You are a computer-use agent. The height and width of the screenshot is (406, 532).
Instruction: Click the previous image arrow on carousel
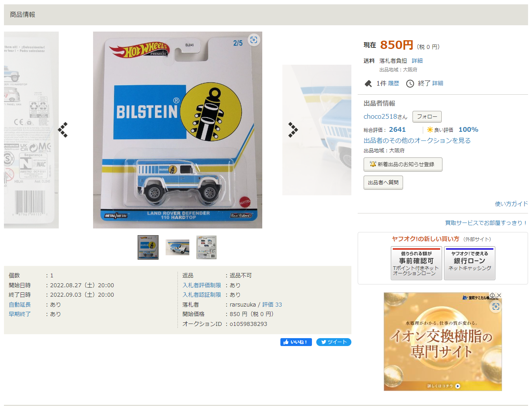click(63, 130)
